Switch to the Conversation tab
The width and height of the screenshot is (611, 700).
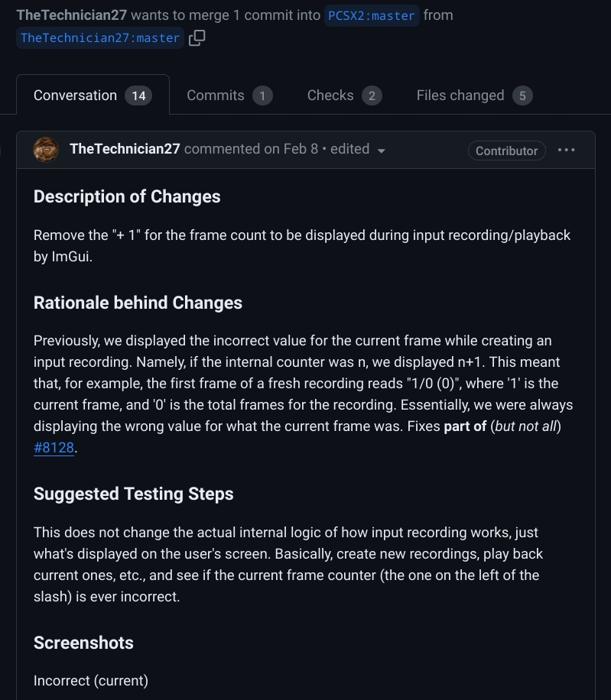(93, 95)
